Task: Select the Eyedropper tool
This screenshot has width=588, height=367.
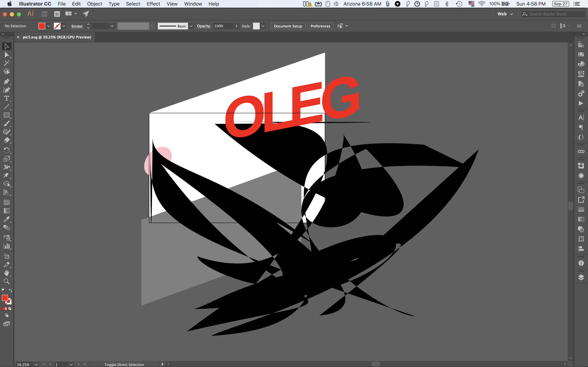Action: [6, 220]
